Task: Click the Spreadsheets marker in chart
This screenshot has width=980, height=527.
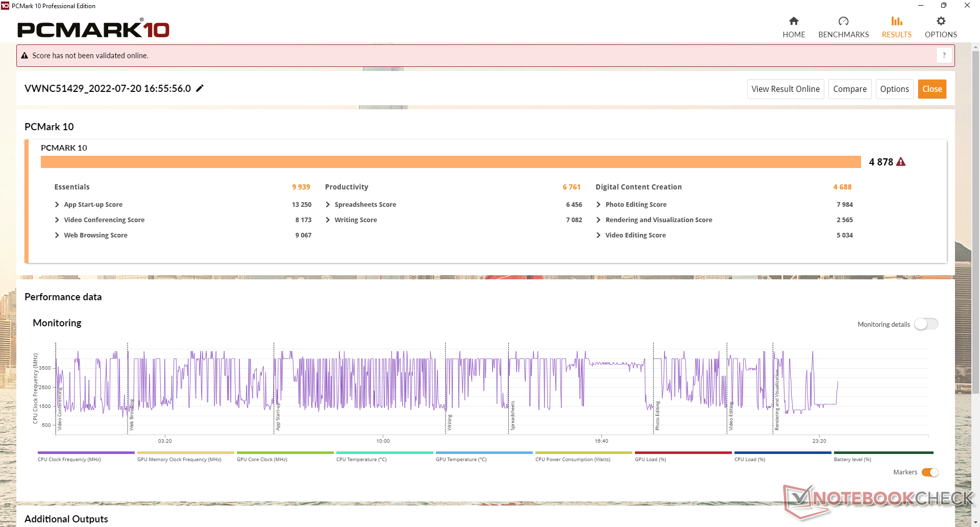Action: tap(512, 416)
